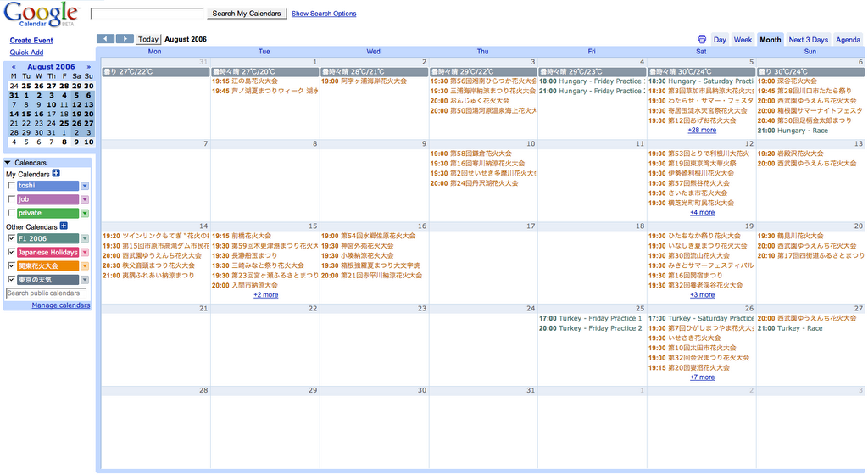Expand +7 more events on Saturday 26
The height and width of the screenshot is (475, 868).
coord(702,377)
